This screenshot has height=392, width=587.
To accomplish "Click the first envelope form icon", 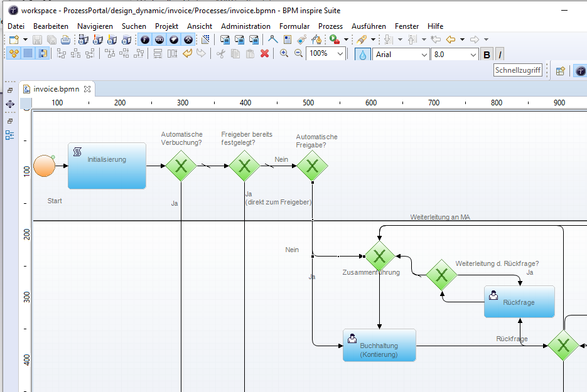I will [225, 40].
